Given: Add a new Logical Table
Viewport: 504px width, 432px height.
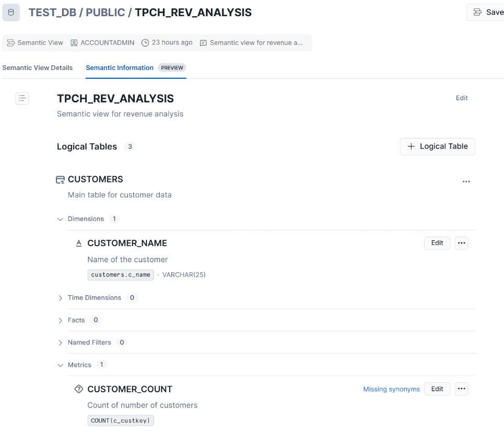Looking at the screenshot, I should point(438,147).
